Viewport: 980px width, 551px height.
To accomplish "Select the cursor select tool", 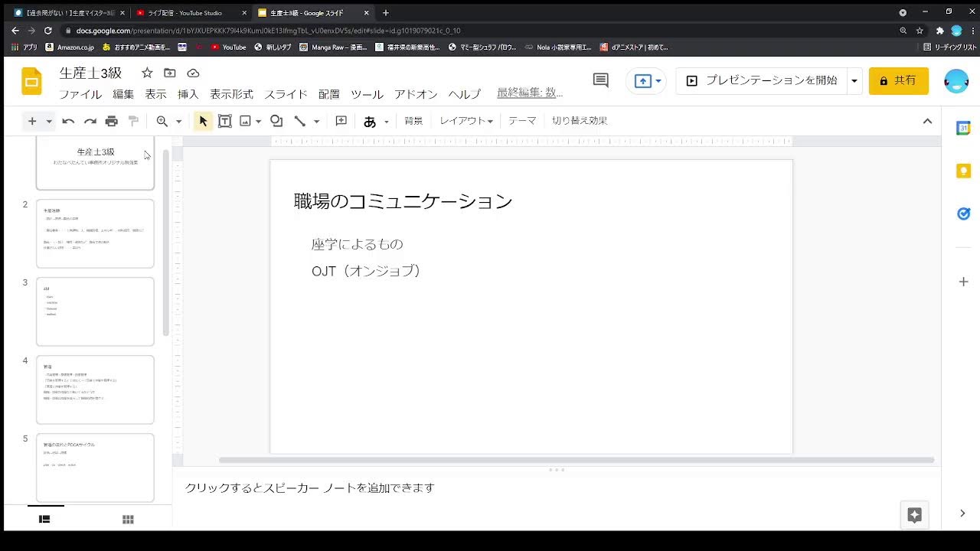I will [x=203, y=121].
